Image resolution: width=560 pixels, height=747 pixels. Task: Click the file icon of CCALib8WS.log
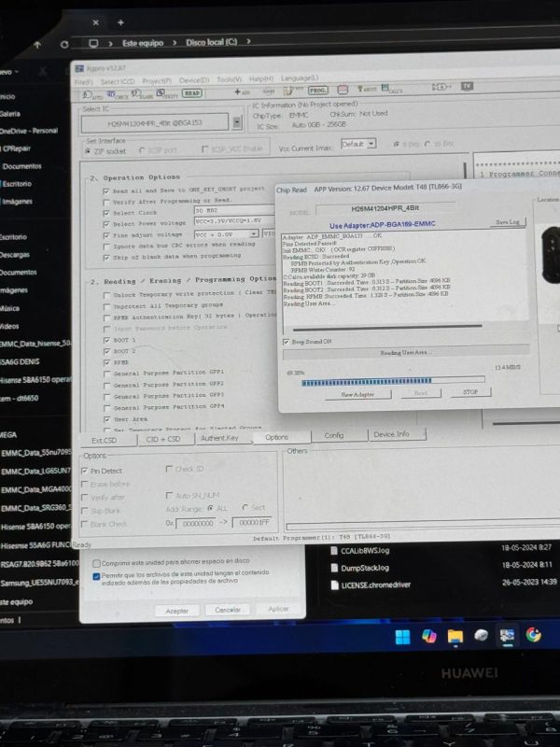pos(334,551)
